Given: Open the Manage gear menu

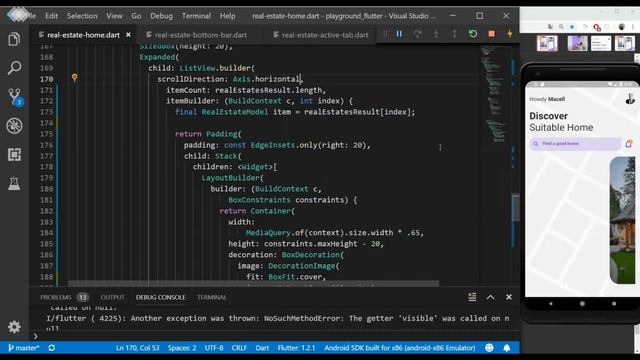Looking at the screenshot, I should 14,327.
